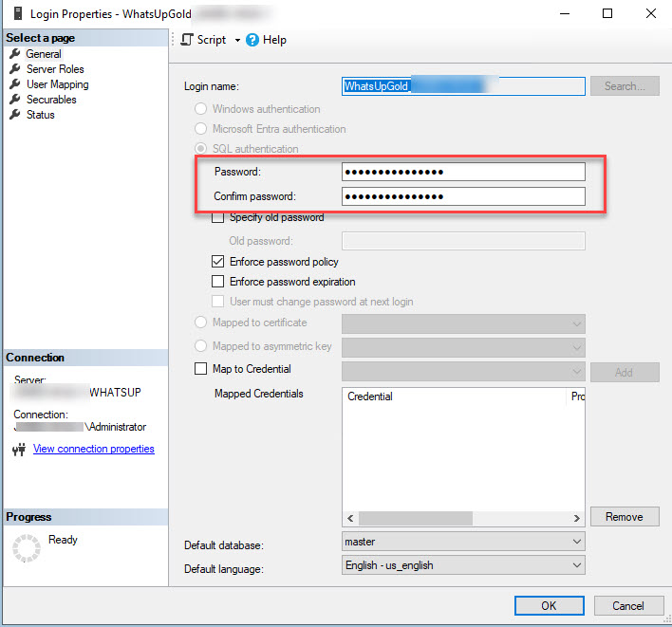Uncheck Enforce password policy
This screenshot has height=627, width=672.
pos(217,261)
